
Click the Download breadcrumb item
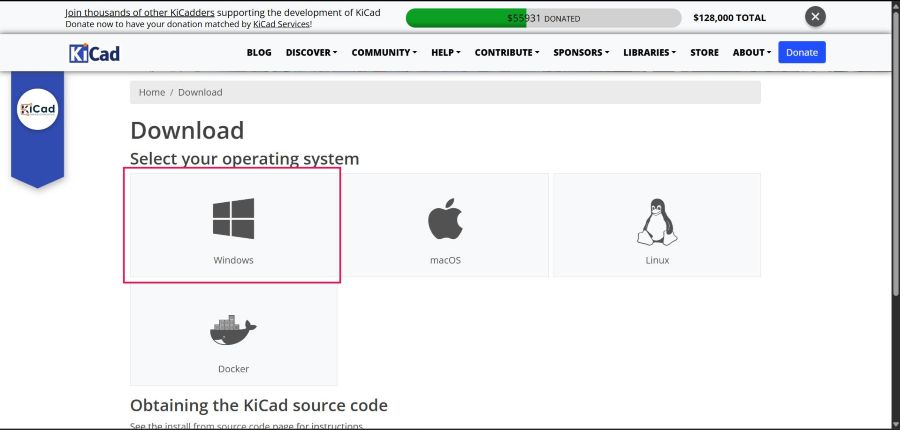(200, 92)
